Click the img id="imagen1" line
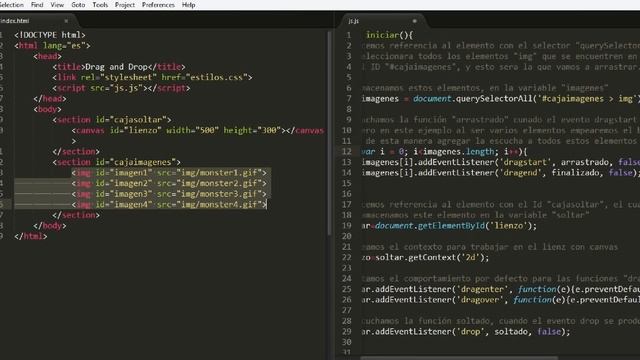This screenshot has height=360, width=640. click(169, 173)
